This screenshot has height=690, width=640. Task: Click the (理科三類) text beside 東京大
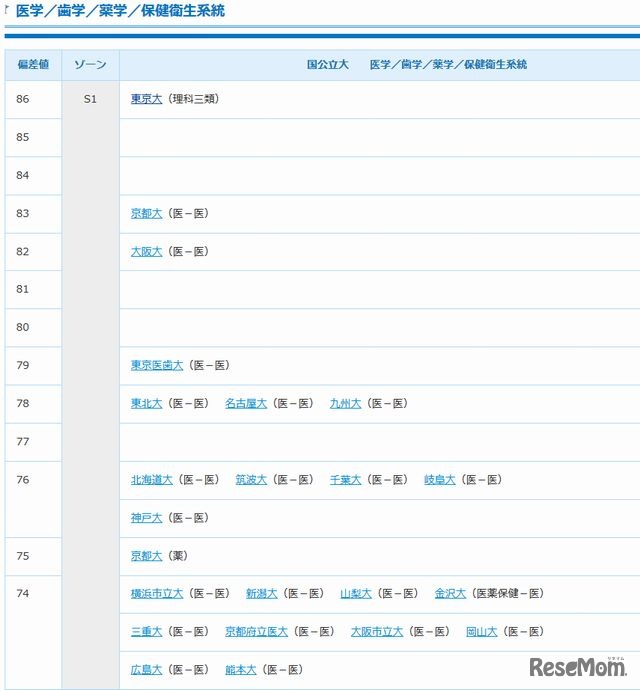coord(193,99)
